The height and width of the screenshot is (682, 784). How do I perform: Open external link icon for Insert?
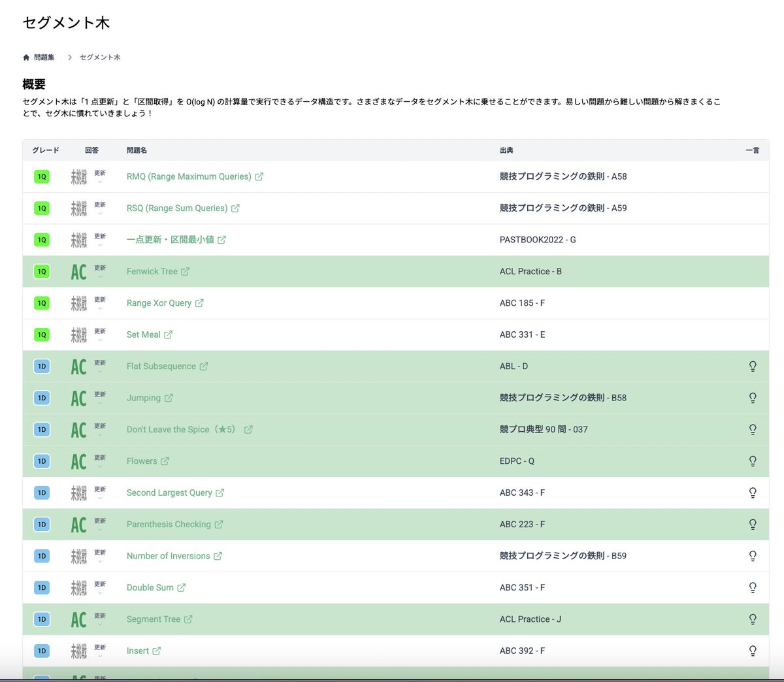click(156, 651)
